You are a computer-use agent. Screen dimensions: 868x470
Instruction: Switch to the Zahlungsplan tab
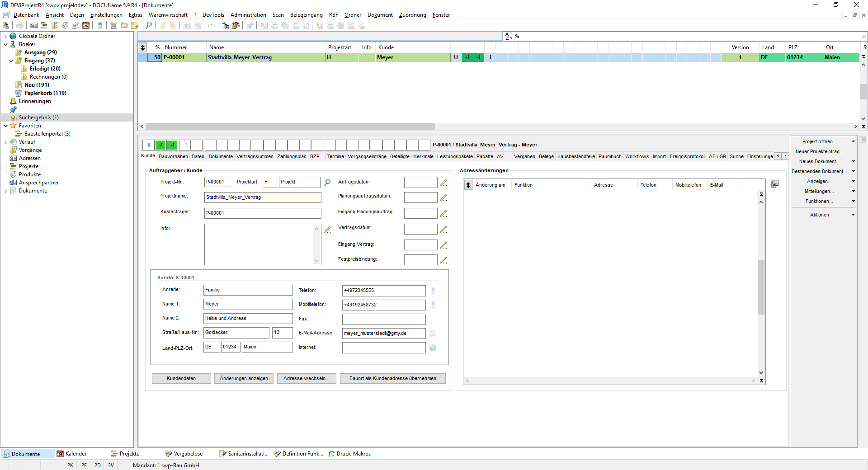pyautogui.click(x=292, y=156)
